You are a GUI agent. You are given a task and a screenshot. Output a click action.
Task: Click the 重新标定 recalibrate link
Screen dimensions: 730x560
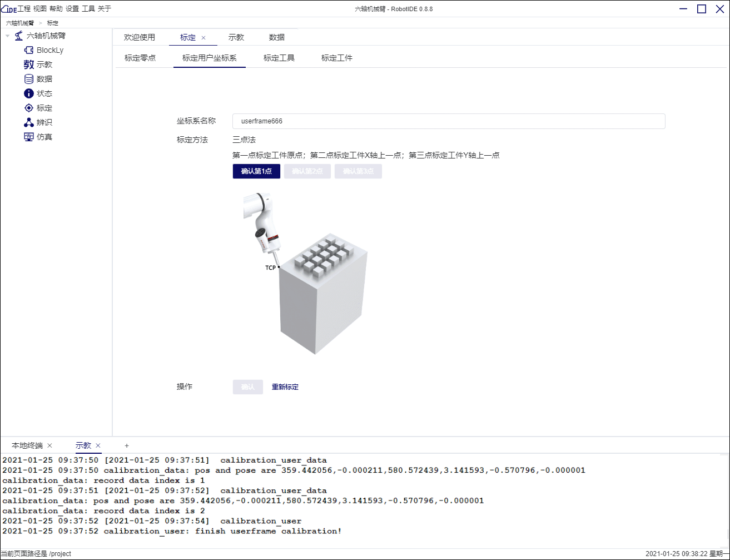point(285,386)
